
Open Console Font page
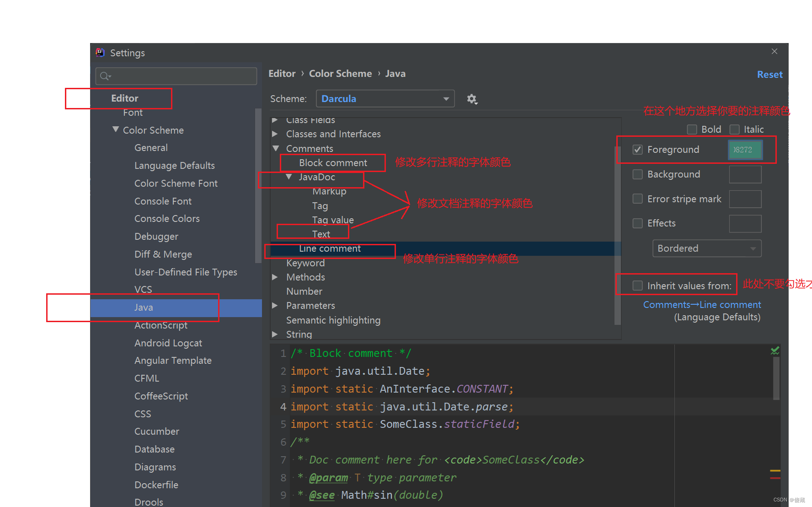(x=163, y=201)
